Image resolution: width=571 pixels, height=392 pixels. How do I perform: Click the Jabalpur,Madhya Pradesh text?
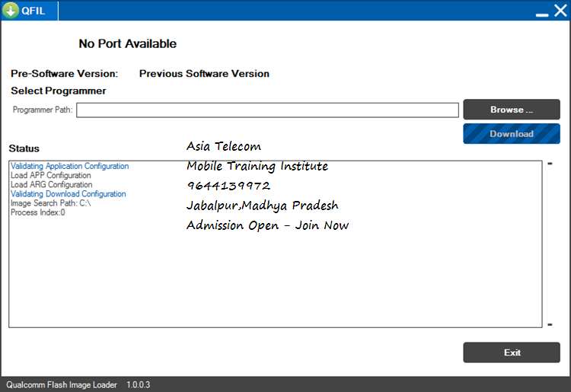point(262,206)
